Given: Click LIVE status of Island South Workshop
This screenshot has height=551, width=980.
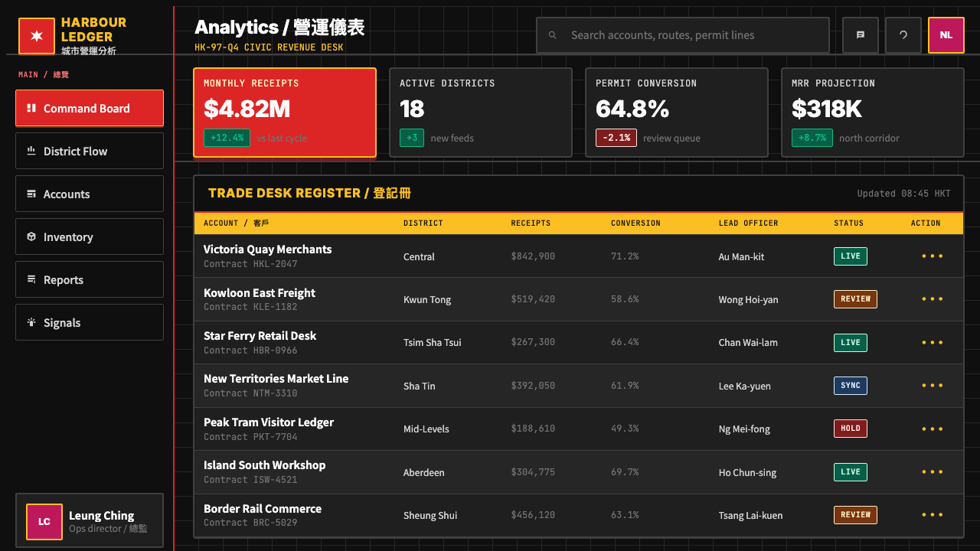Looking at the screenshot, I should (851, 472).
